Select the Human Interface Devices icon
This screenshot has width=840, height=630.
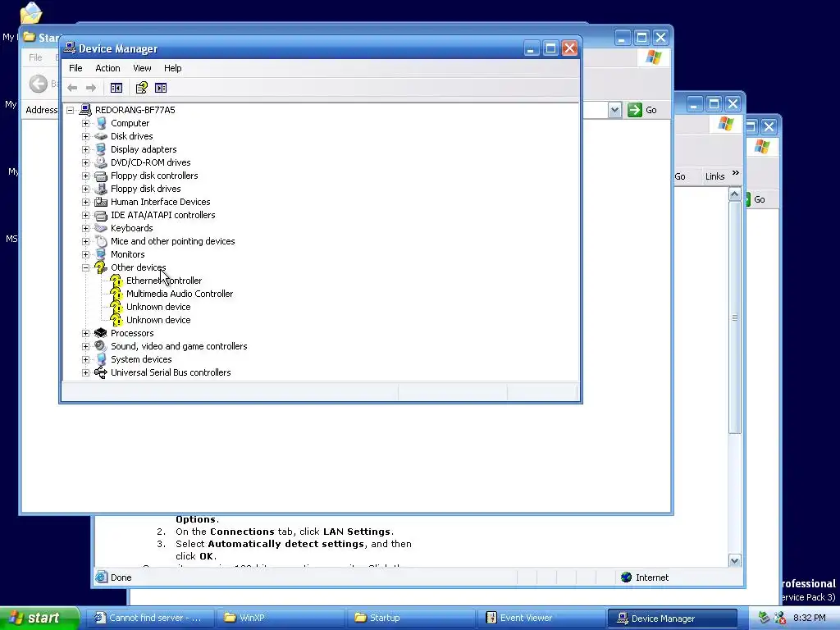[x=101, y=202]
